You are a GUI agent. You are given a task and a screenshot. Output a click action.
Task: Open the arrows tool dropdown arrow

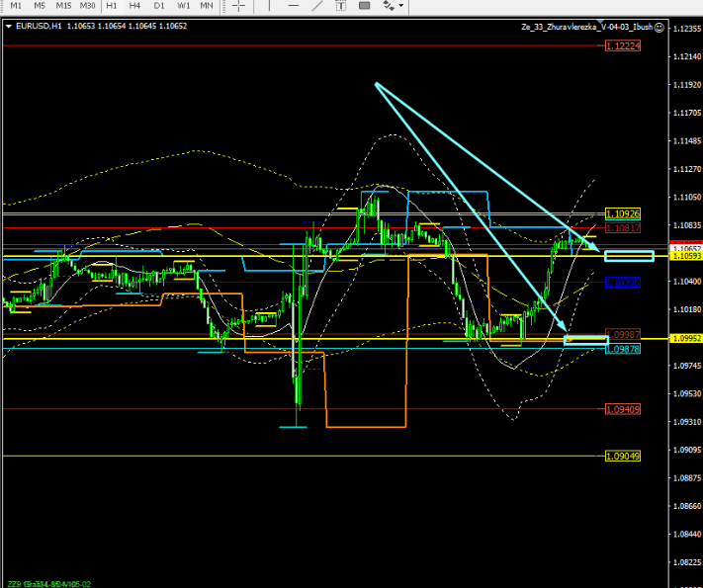(x=401, y=6)
